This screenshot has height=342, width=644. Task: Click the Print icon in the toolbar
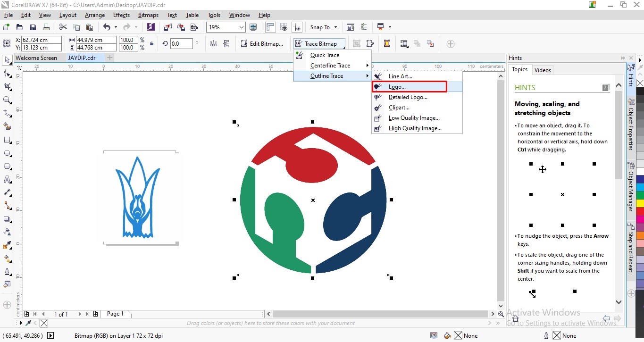point(46,27)
